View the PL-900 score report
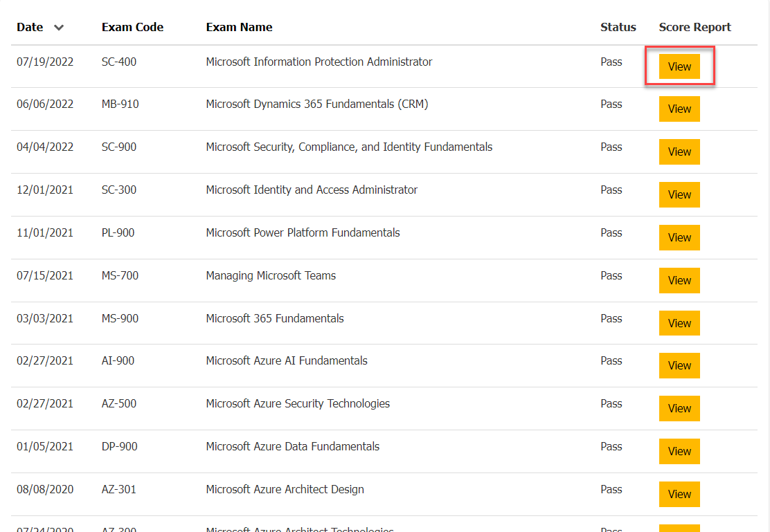 click(679, 237)
